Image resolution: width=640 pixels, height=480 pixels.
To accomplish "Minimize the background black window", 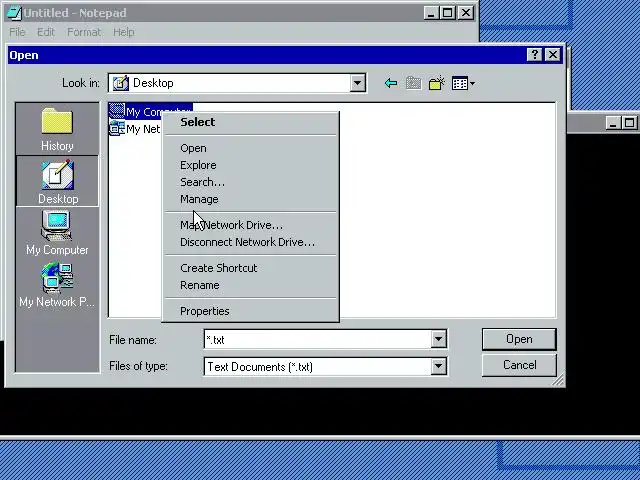I will pyautogui.click(x=612, y=123).
